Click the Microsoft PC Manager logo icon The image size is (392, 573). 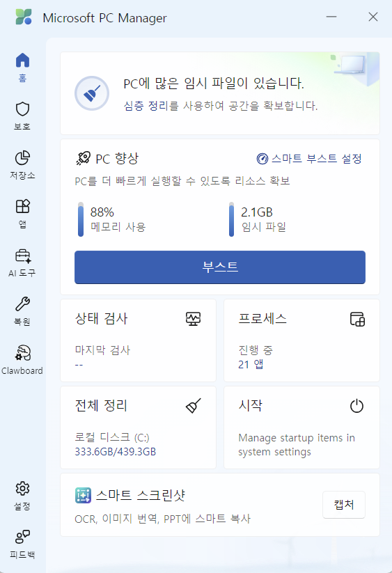[24, 17]
